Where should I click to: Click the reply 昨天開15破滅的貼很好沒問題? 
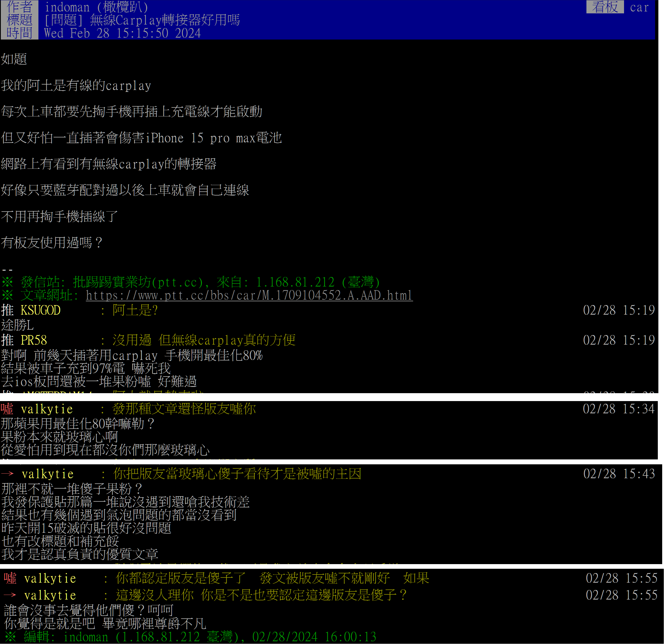tap(86, 528)
